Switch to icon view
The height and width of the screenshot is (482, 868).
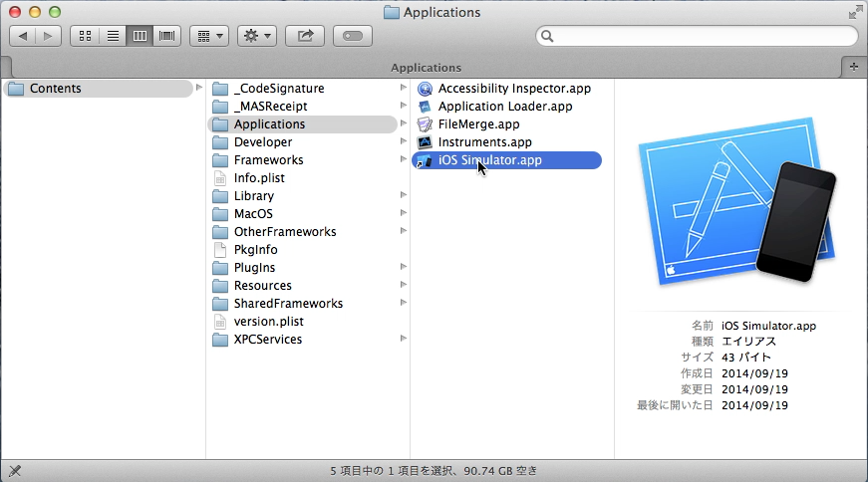click(x=85, y=36)
